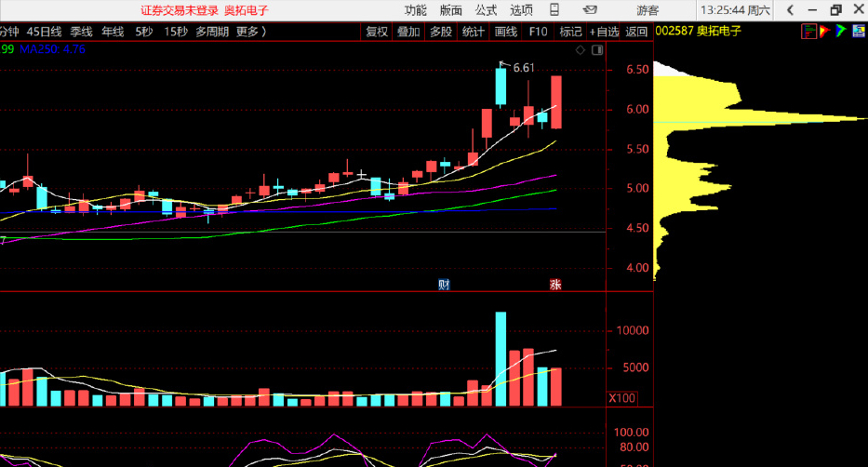This screenshot has height=467, width=868.
Task: Click the green-blue flame chart icon
Action: click(x=841, y=32)
